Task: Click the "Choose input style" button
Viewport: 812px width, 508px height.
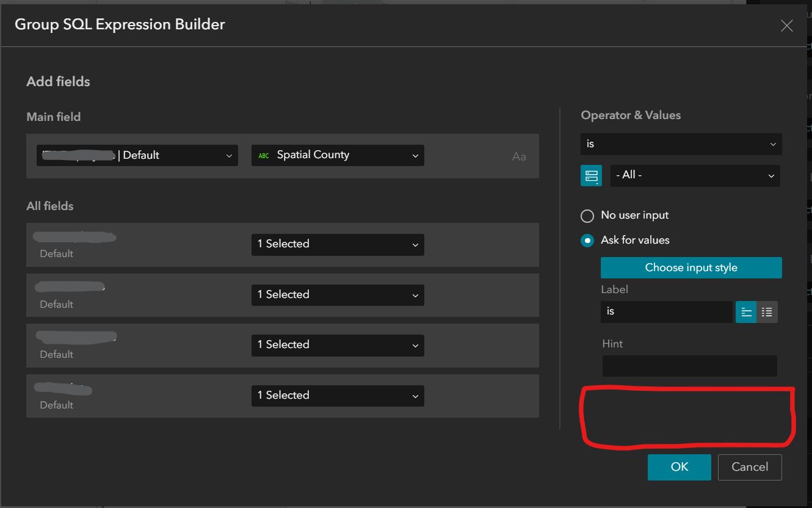Action: (691, 267)
